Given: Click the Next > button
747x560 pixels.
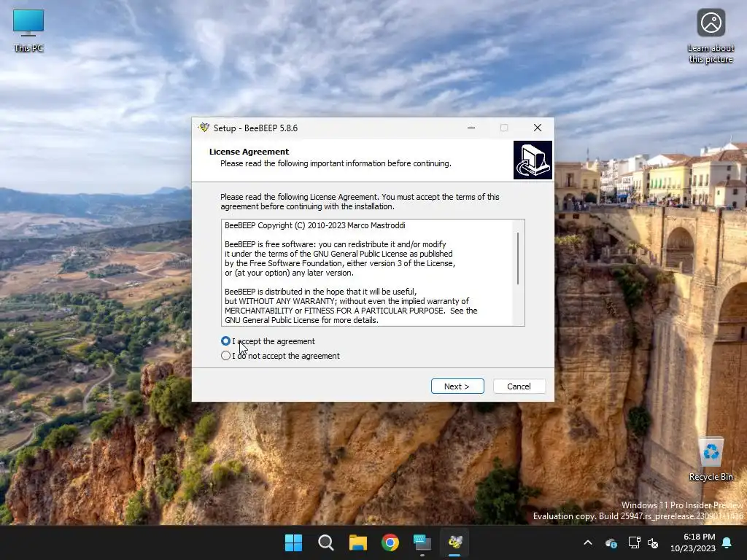Looking at the screenshot, I should [457, 386].
